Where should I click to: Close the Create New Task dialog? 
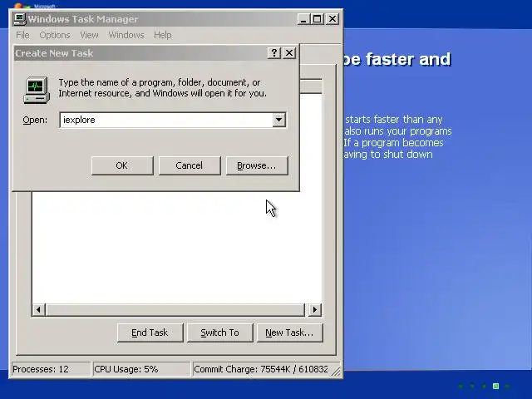tap(289, 53)
